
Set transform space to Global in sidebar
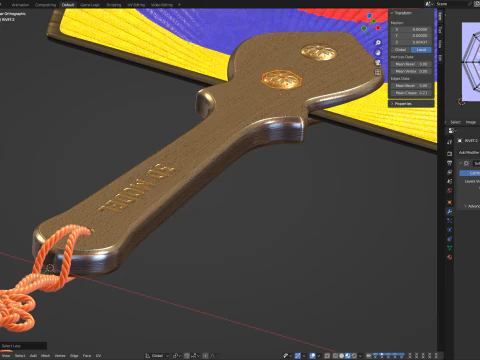coord(401,50)
